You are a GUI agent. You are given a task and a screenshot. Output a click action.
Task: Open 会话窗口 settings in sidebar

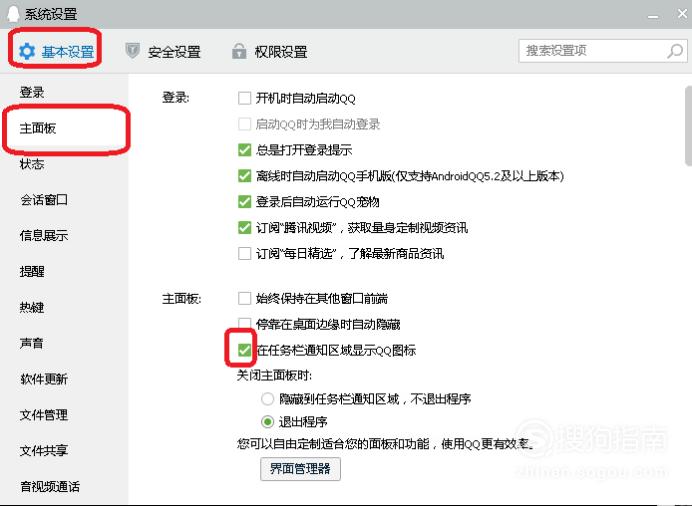[x=44, y=200]
